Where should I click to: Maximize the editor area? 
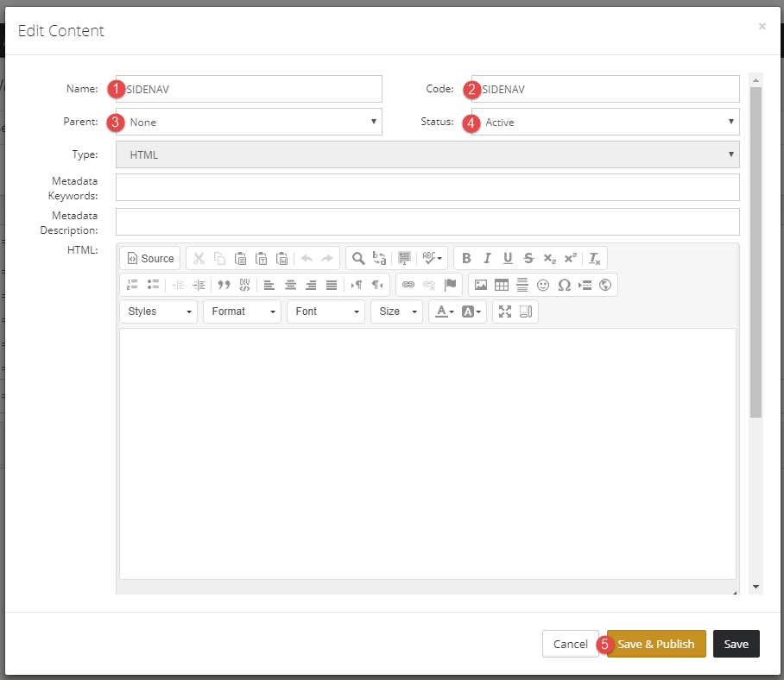coord(505,312)
